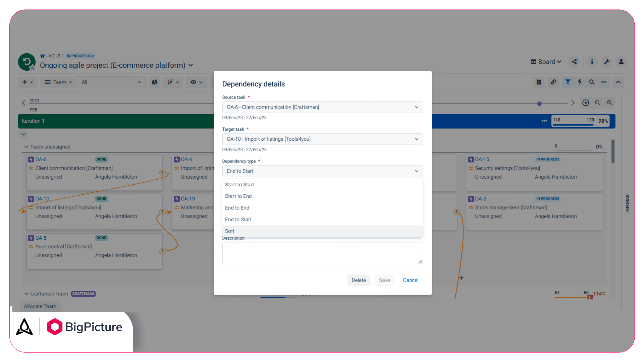Image resolution: width=644 pixels, height=362 pixels.
Task: Click the vertical board scrollbar
Action: [x=613, y=152]
